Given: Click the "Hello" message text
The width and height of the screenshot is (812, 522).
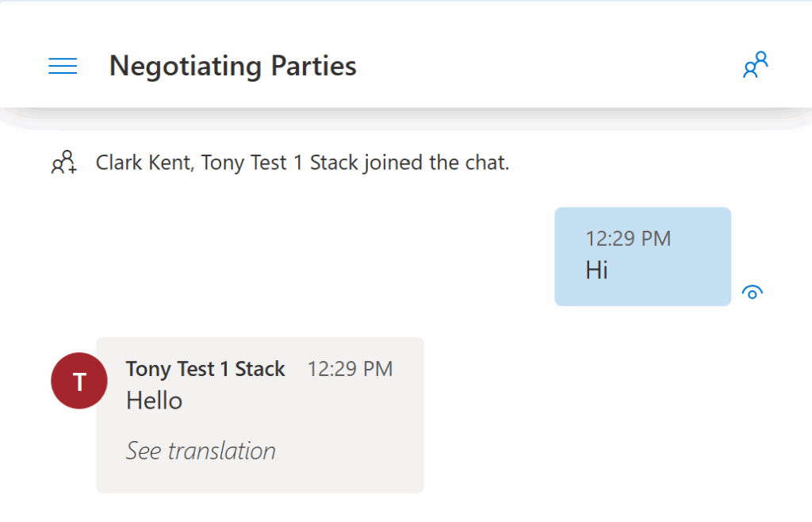Looking at the screenshot, I should pyautogui.click(x=154, y=401).
